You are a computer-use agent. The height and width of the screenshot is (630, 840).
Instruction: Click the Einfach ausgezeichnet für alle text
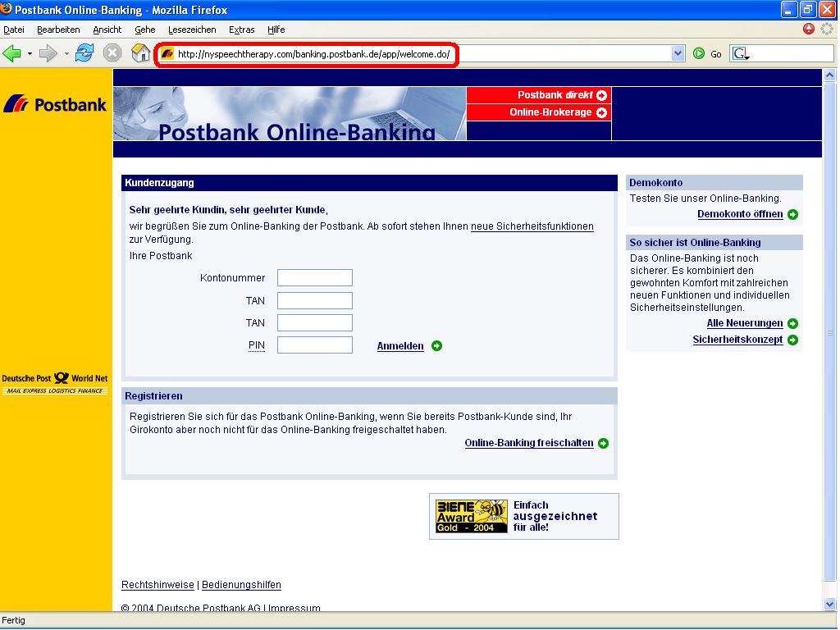click(555, 517)
